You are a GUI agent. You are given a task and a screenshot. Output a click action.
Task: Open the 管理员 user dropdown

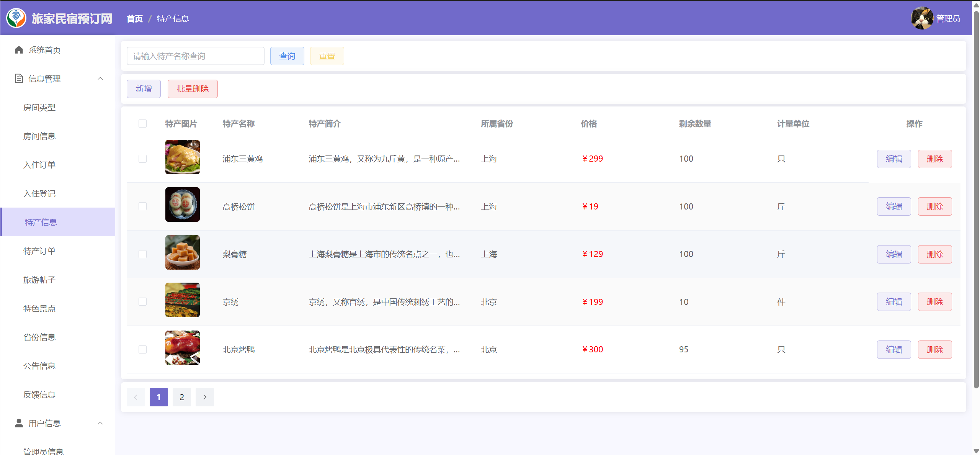click(948, 18)
